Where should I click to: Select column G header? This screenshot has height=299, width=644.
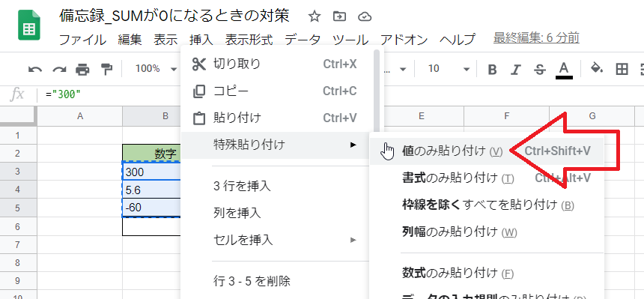click(592, 116)
